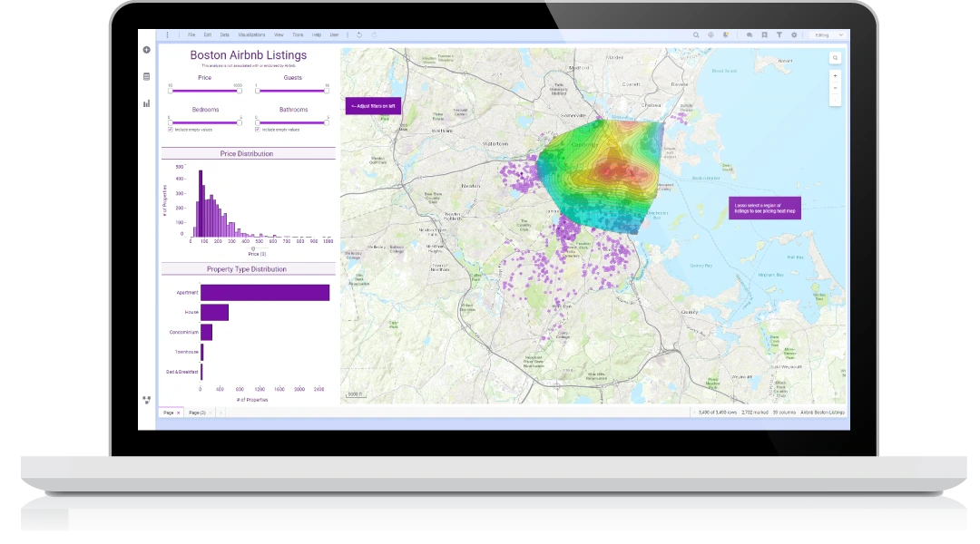980x544 pixels.
Task: Click the Bathrooms slider left handle
Action: pos(257,123)
